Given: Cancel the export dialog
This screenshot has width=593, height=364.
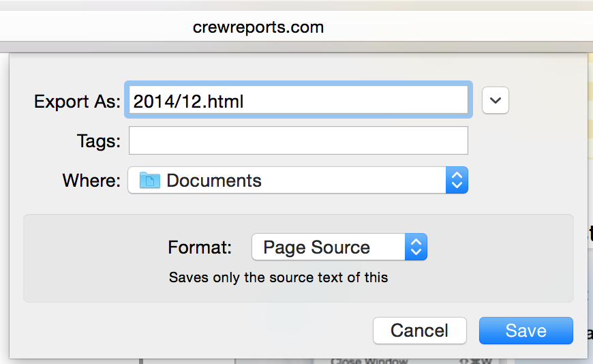Looking at the screenshot, I should pos(419,331).
